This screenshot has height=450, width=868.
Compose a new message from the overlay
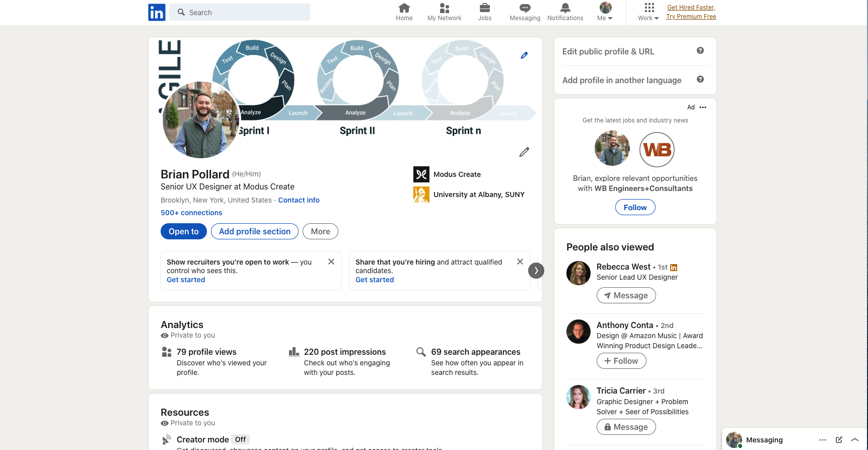[839, 440]
